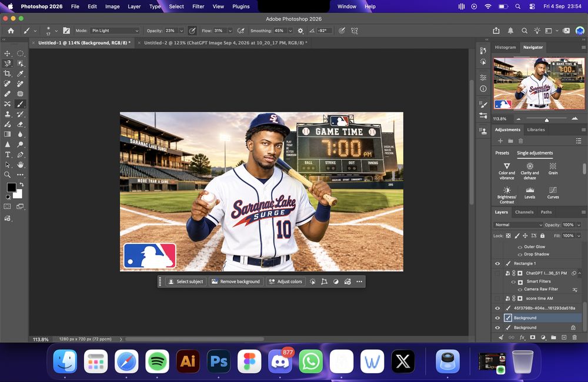Select the Pen tool
The height and width of the screenshot is (382, 588).
tap(20, 155)
